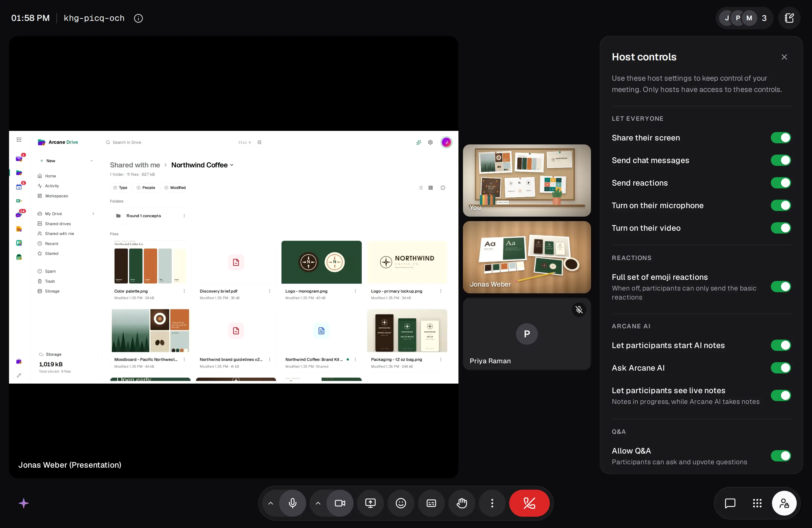Toggle Turn on their video setting
Viewport: 812px width, 528px height.
[781, 228]
